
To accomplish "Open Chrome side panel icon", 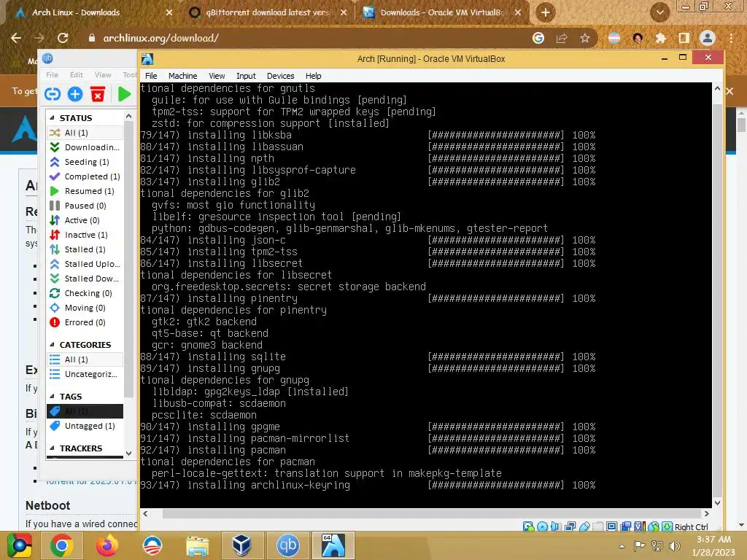I will (x=684, y=38).
